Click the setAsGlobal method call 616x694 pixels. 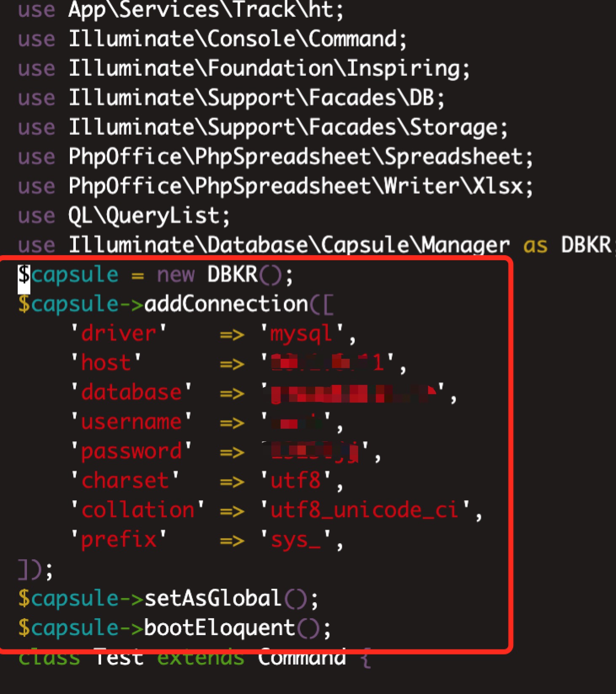[x=213, y=598]
